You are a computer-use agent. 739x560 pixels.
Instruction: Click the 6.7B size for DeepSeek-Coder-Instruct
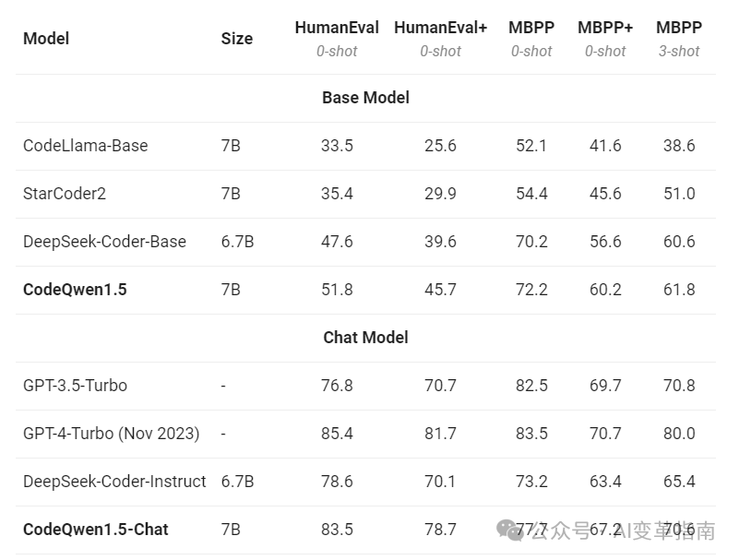tap(237, 482)
